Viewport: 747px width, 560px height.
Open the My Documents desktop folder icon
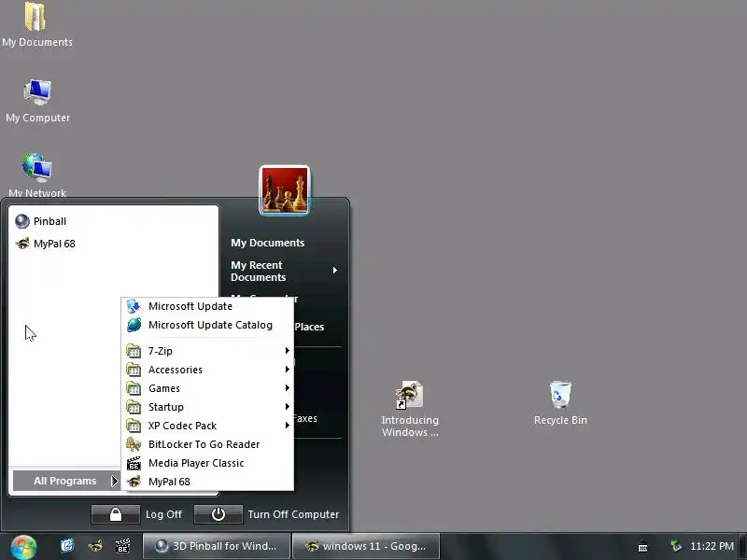coord(35,17)
